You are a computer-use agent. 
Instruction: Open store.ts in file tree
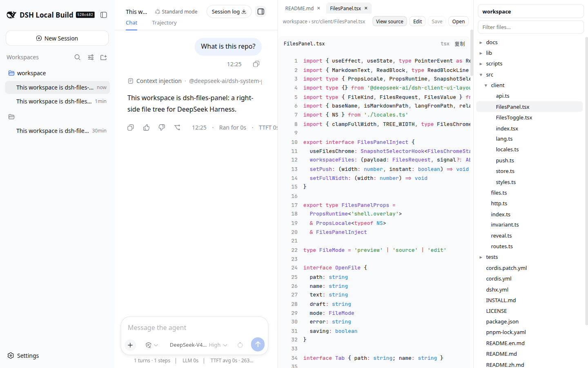529,171
